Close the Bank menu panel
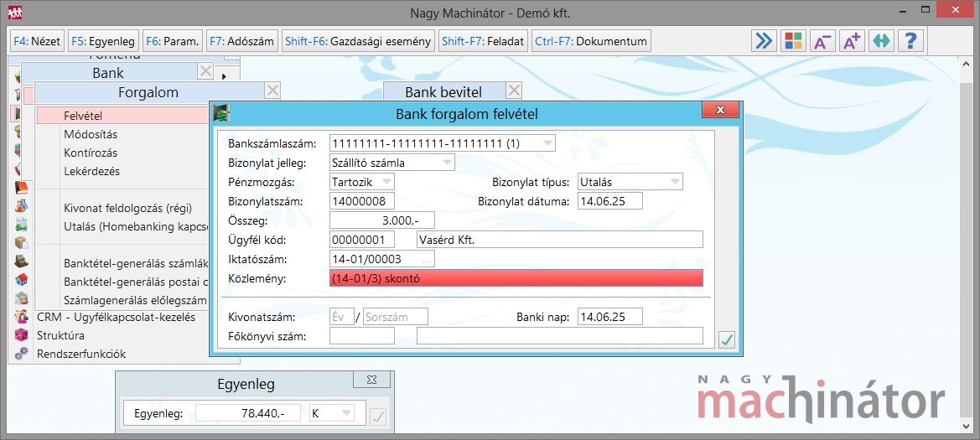 point(205,72)
